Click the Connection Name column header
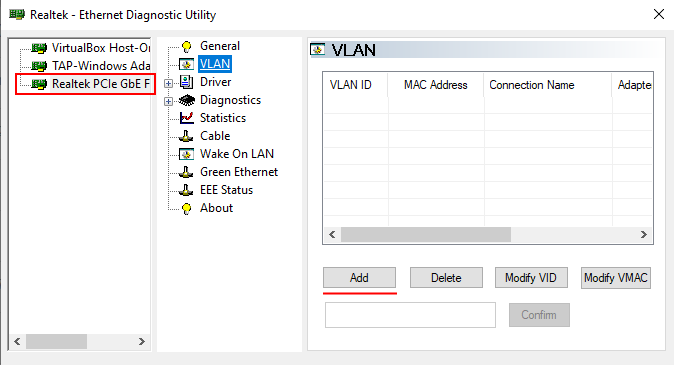 (x=548, y=85)
